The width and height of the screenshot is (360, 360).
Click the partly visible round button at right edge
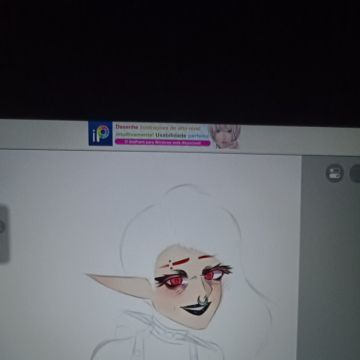[x=355, y=174]
